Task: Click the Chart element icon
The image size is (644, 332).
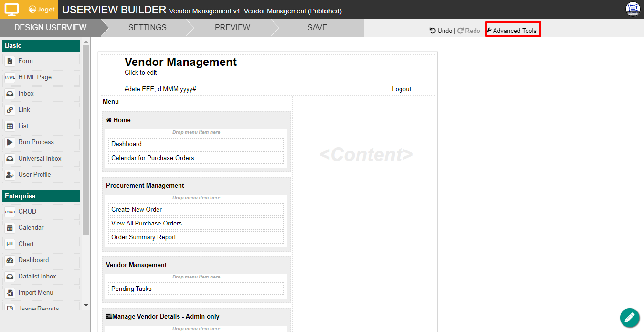Action: [10, 244]
